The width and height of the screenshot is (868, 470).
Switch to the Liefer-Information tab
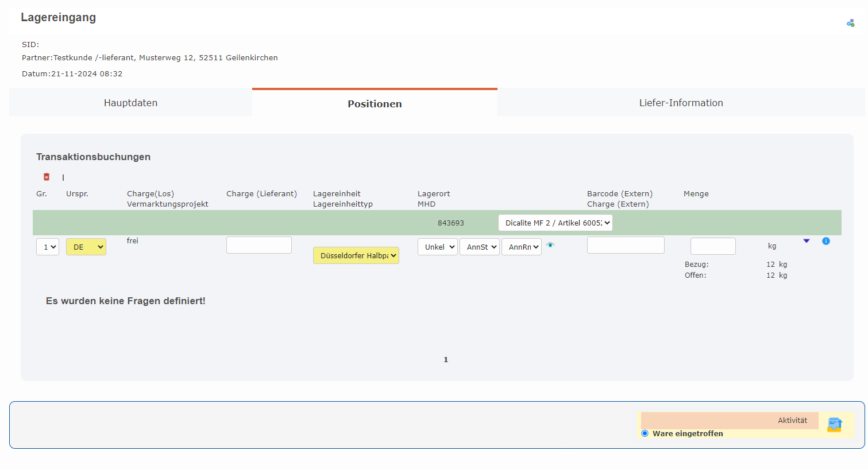pos(681,103)
